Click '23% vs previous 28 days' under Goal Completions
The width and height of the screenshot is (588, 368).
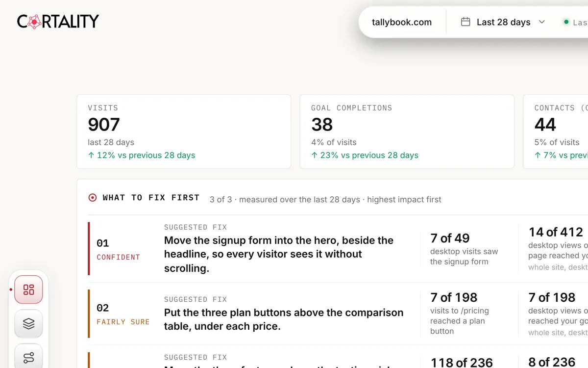(365, 155)
